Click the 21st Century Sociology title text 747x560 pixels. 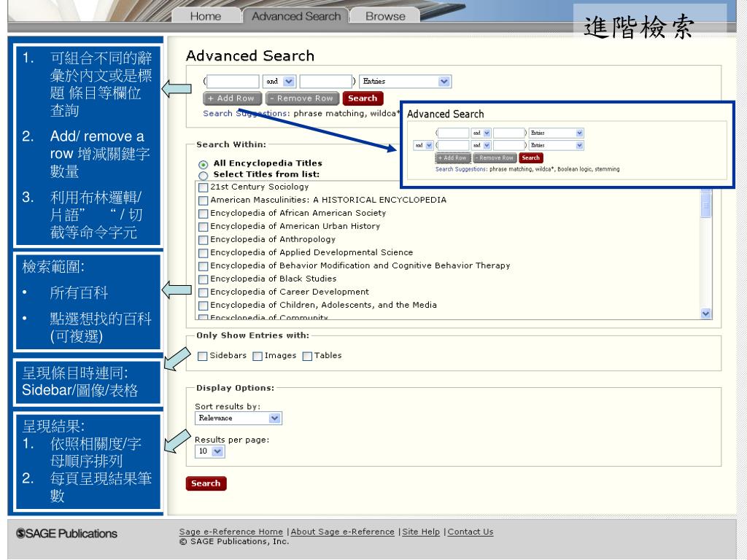(x=260, y=187)
